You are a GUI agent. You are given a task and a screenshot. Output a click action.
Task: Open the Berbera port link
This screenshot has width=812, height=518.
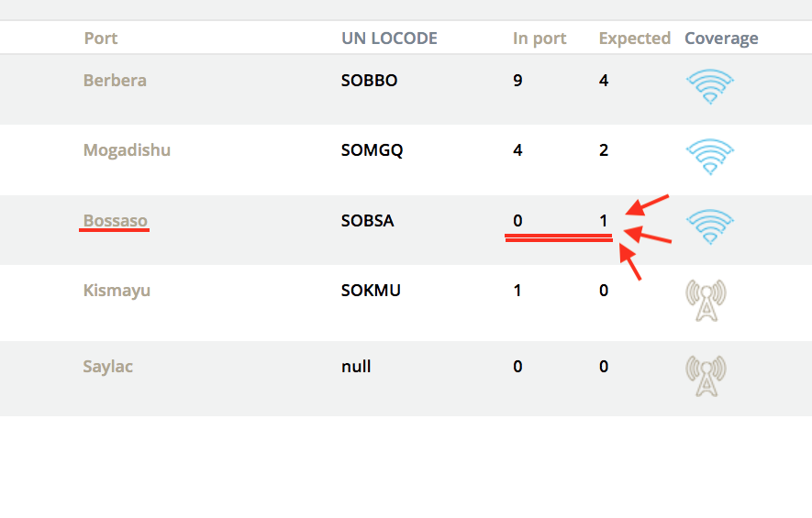tap(115, 81)
